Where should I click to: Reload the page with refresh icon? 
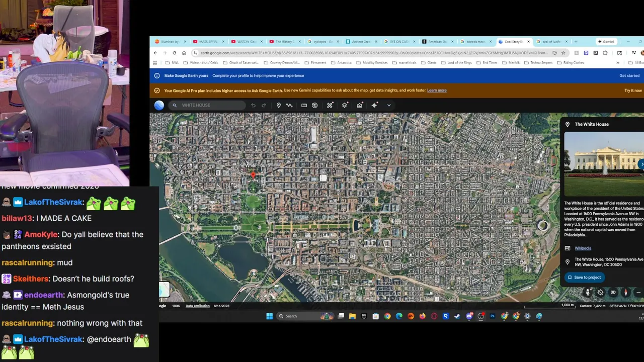[x=175, y=53]
